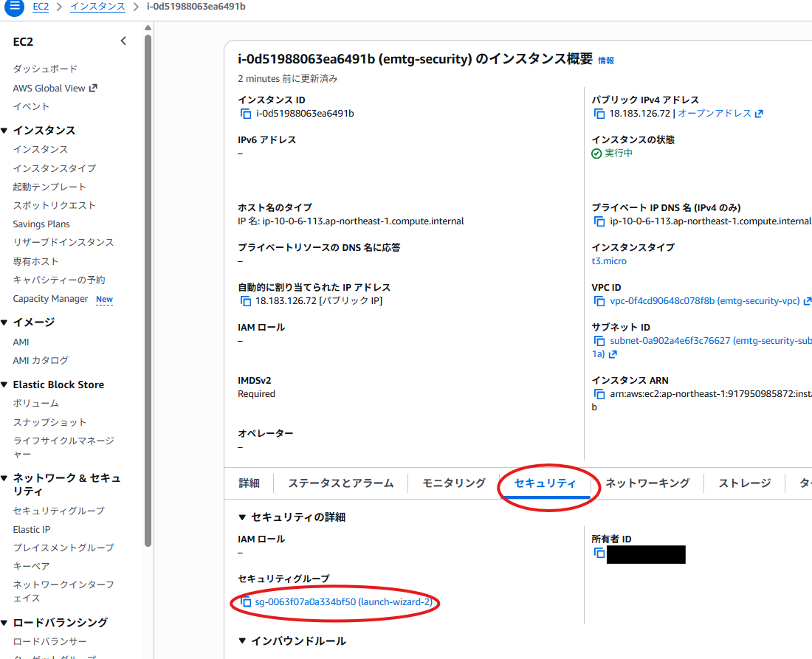Copy the instance ID i-0d51988063ea6491b
The width and height of the screenshot is (812, 659).
point(246,114)
